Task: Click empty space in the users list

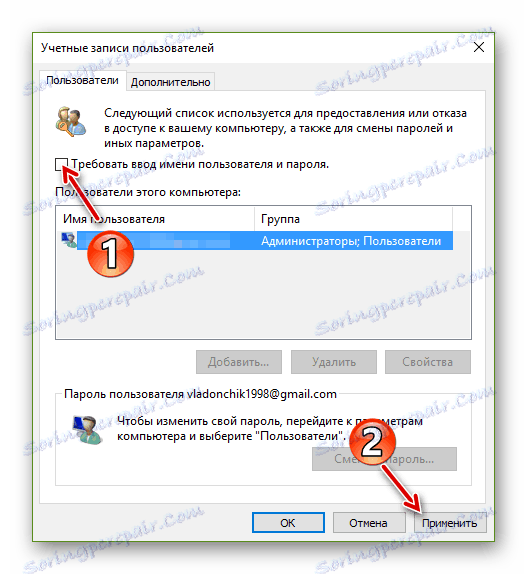Action: pyautogui.click(x=264, y=297)
